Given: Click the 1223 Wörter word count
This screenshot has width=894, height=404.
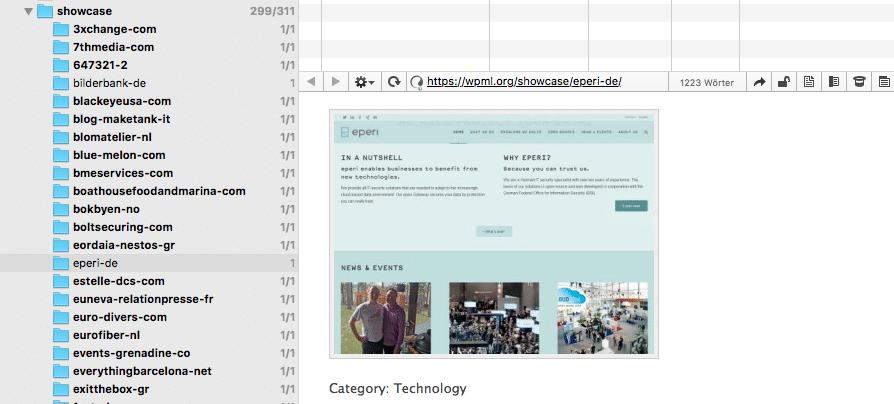Looking at the screenshot, I should pyautogui.click(x=706, y=82).
